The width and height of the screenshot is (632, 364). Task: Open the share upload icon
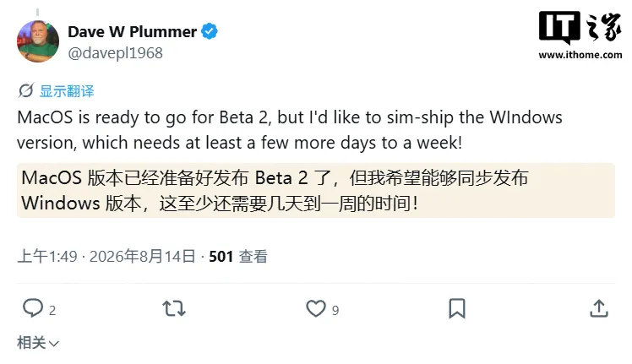point(599,309)
